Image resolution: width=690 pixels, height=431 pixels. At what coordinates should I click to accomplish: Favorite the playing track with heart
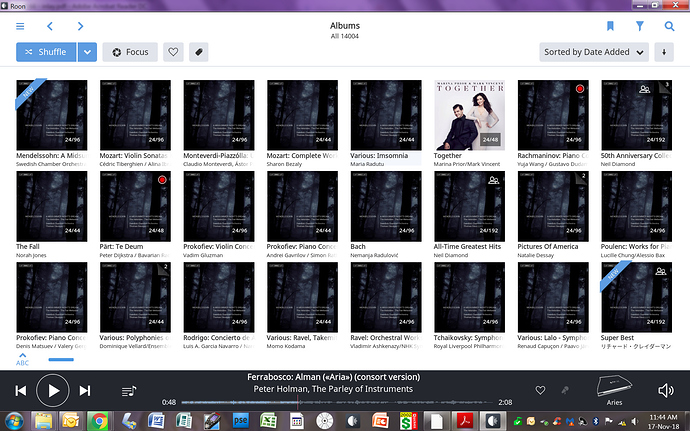tap(540, 390)
